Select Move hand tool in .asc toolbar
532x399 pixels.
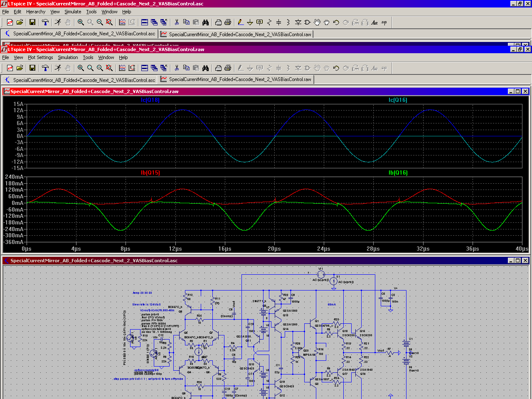[317, 22]
